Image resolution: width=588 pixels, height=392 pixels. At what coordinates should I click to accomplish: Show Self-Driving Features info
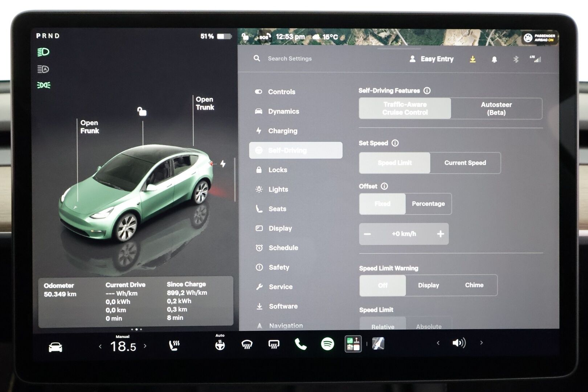click(x=427, y=90)
